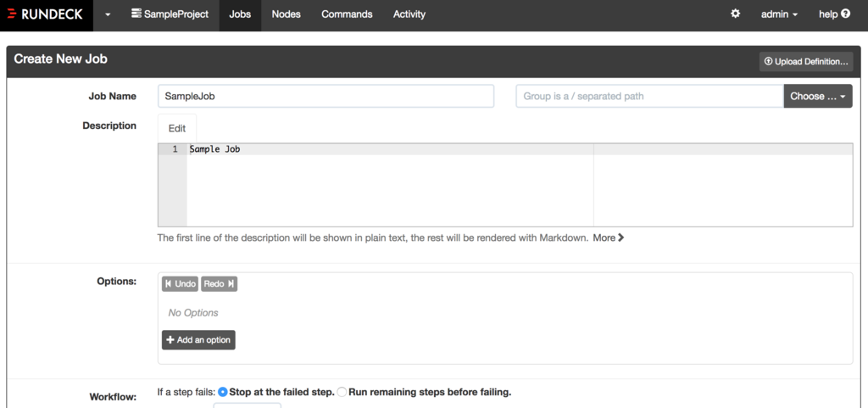The height and width of the screenshot is (408, 868).
Task: Click the Create New Job heading
Action: click(61, 59)
